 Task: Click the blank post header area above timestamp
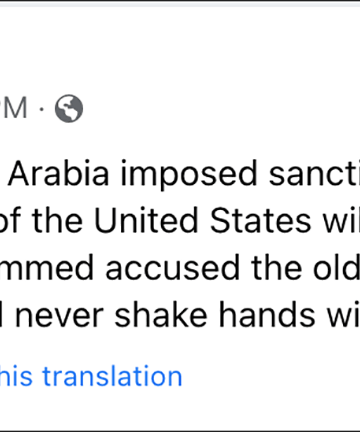coord(180,50)
